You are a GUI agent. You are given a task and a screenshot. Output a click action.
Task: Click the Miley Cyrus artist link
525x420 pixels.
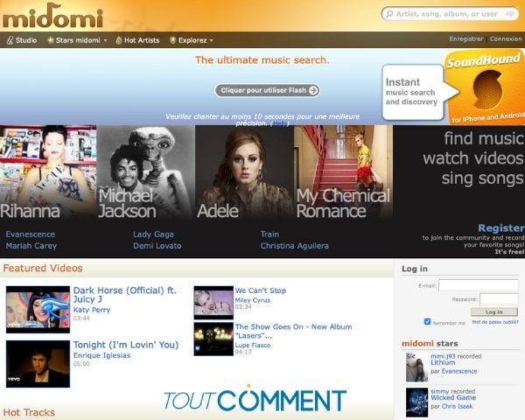pos(253,300)
